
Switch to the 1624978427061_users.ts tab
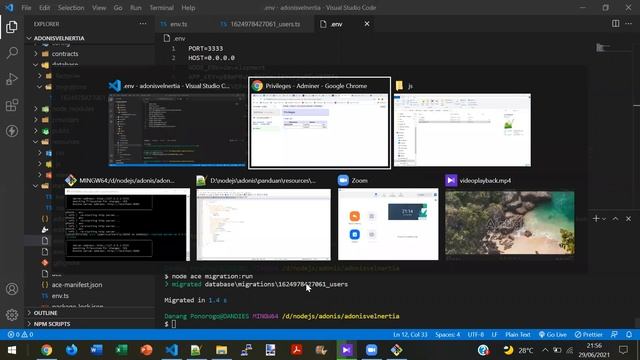tap(265, 24)
